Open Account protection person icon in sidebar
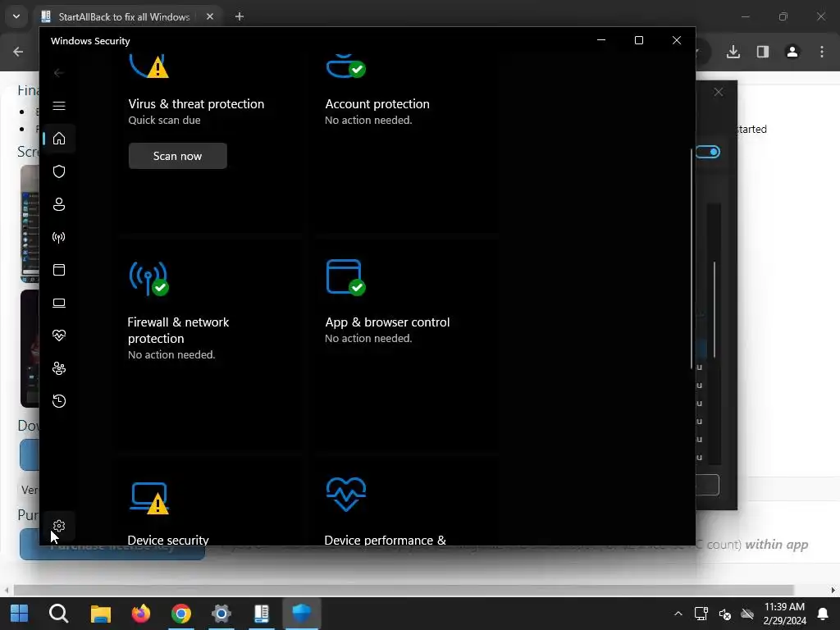The image size is (840, 630). click(x=59, y=204)
